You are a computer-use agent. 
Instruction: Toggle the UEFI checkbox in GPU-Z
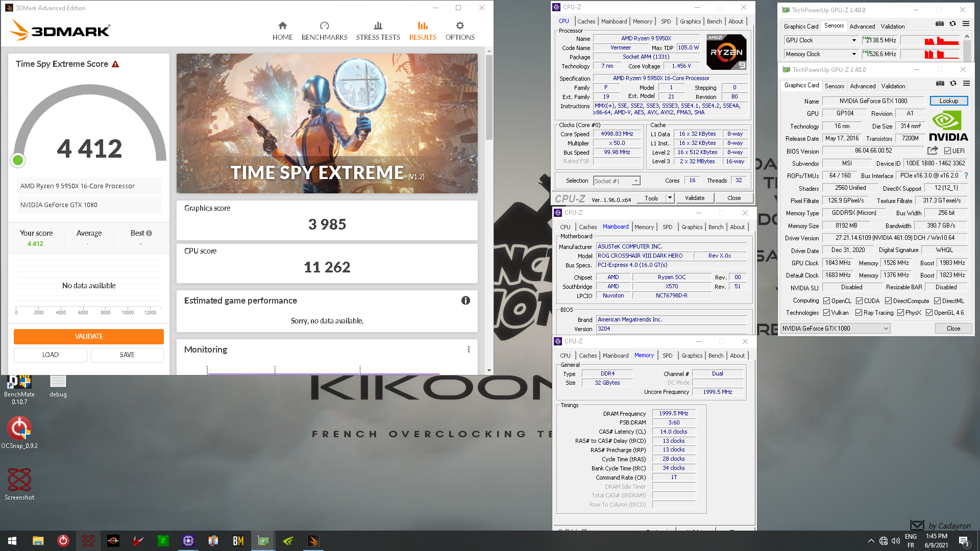(947, 151)
